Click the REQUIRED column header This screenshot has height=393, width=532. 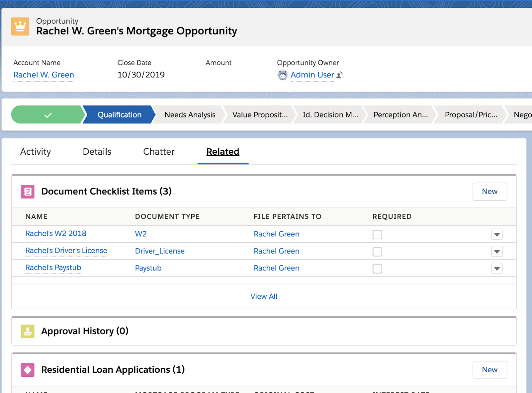click(x=392, y=217)
